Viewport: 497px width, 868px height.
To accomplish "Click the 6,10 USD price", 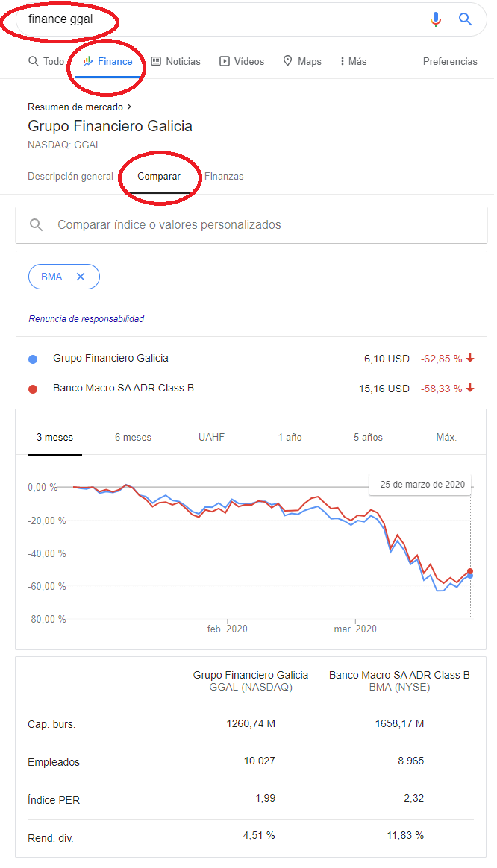I will click(387, 359).
